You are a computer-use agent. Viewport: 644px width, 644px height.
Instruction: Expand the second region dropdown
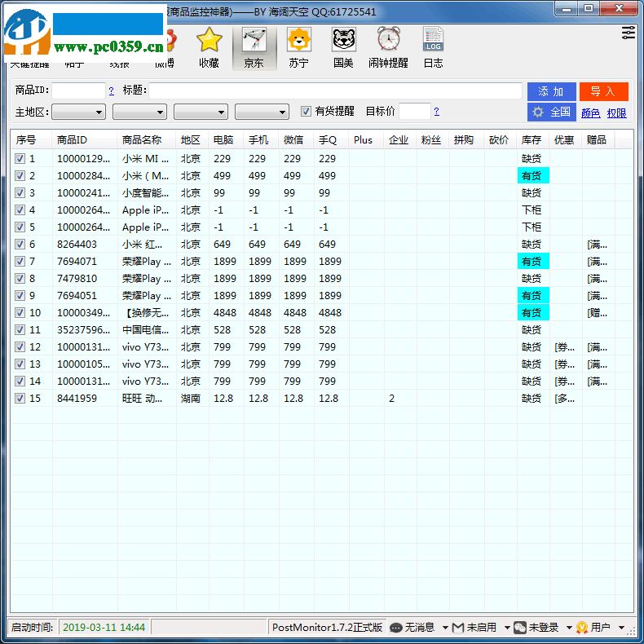tap(139, 112)
